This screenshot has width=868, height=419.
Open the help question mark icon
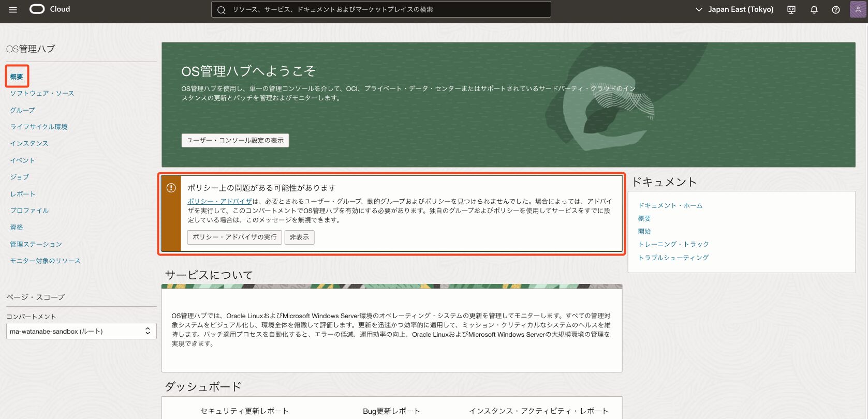click(835, 9)
